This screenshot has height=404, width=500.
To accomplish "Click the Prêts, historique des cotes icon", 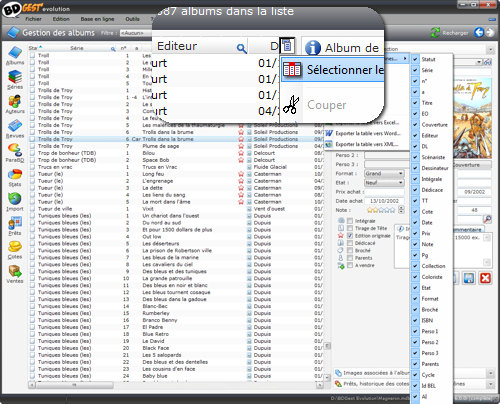I will (338, 384).
